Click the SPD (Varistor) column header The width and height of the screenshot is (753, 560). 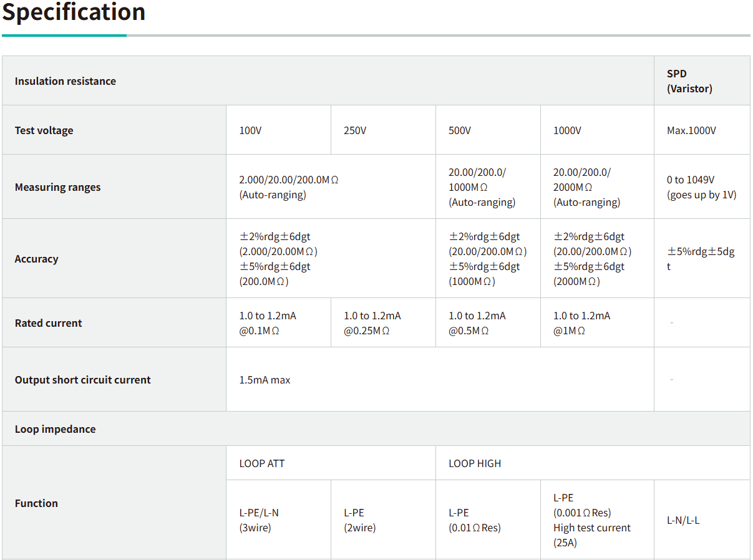pos(689,81)
